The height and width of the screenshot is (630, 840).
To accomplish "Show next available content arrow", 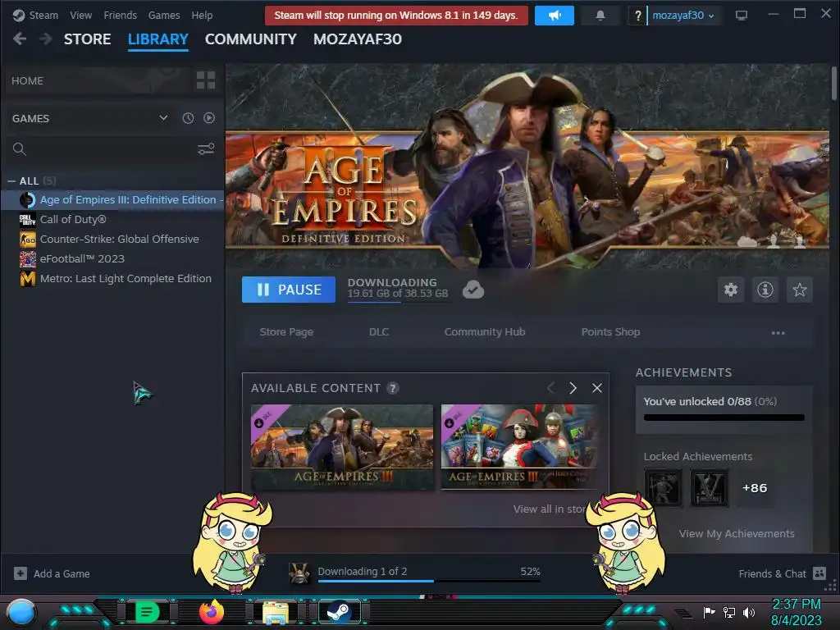I will (573, 388).
